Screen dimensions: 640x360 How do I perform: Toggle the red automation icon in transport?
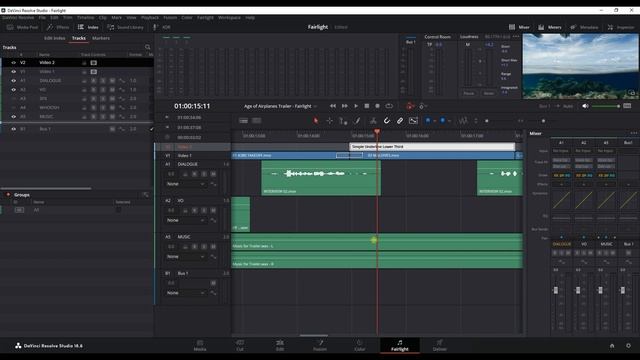[x=410, y=107]
